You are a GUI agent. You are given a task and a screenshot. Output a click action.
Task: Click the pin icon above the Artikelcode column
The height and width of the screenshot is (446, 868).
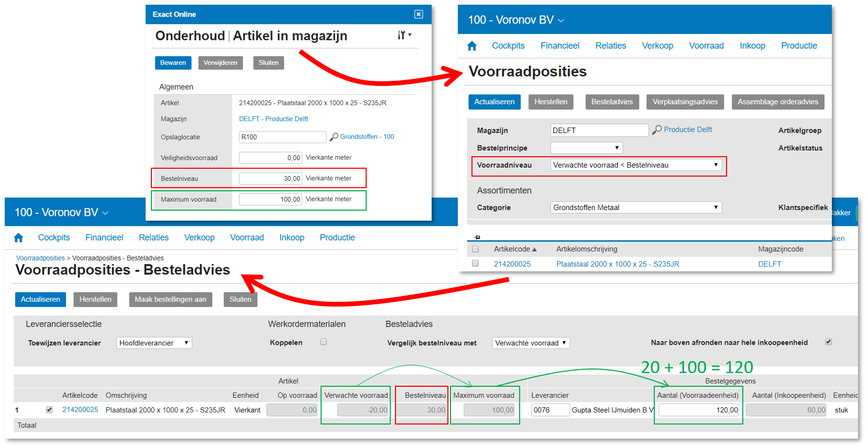click(477, 237)
